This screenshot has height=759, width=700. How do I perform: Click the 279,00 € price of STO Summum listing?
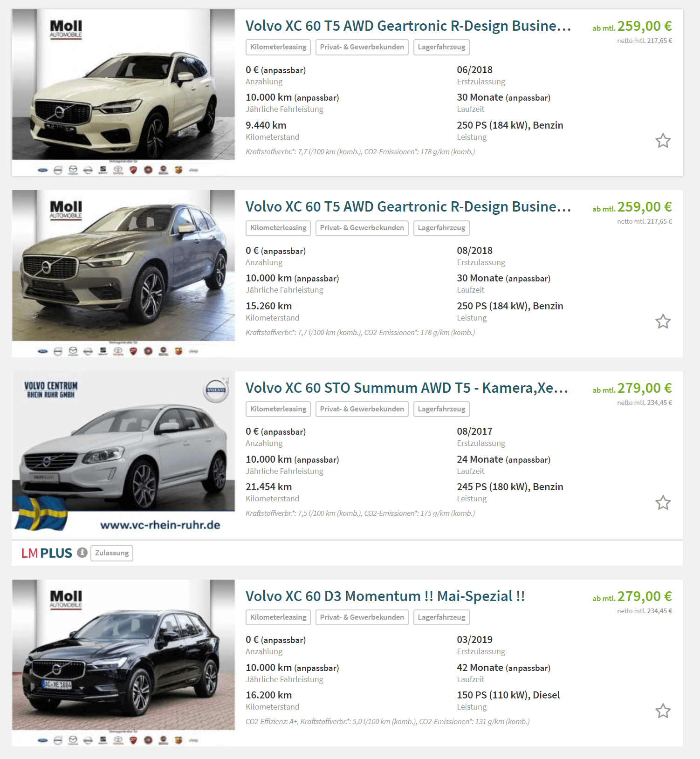[x=645, y=388]
